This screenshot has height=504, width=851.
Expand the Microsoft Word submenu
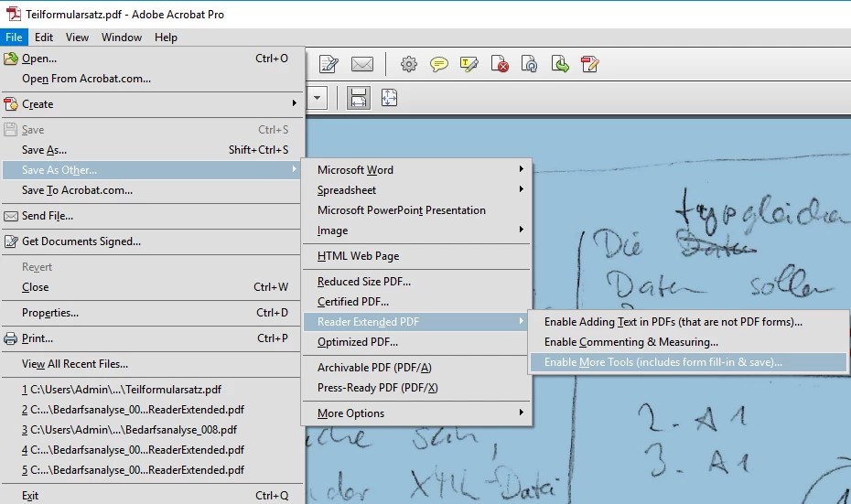click(x=416, y=170)
